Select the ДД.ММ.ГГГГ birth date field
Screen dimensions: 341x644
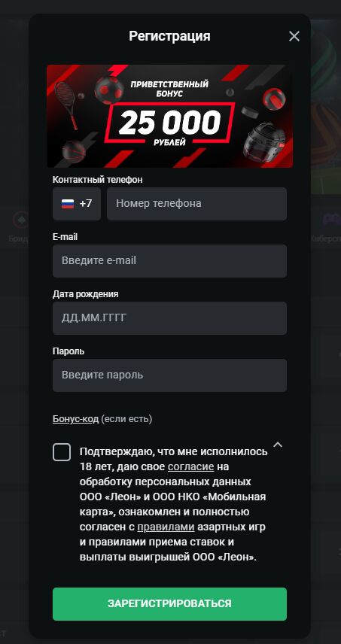pos(169,318)
